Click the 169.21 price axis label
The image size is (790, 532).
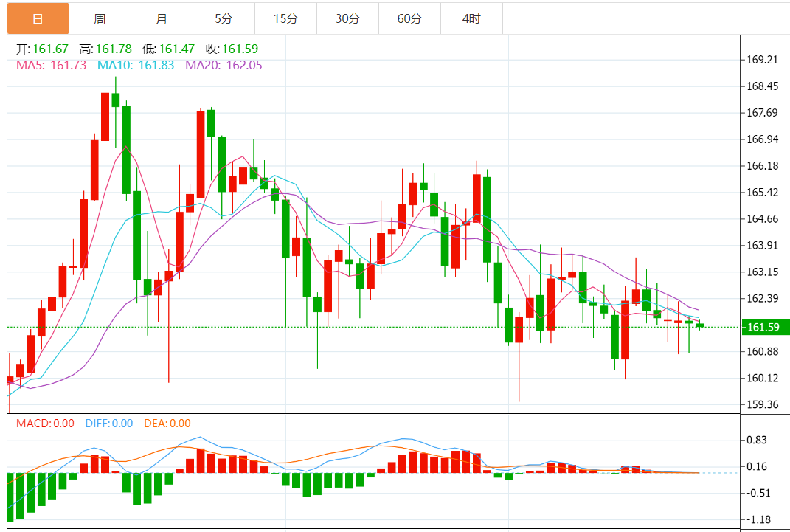(x=762, y=60)
